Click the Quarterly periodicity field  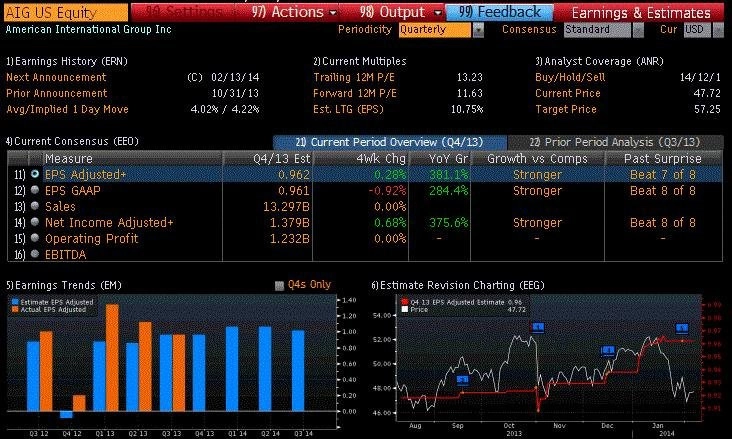point(435,30)
